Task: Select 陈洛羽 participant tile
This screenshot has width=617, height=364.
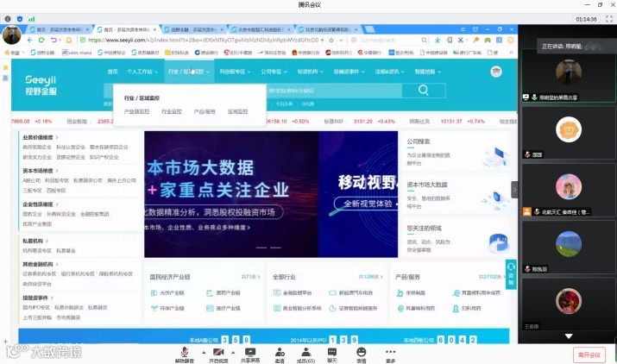Action: click(x=569, y=246)
